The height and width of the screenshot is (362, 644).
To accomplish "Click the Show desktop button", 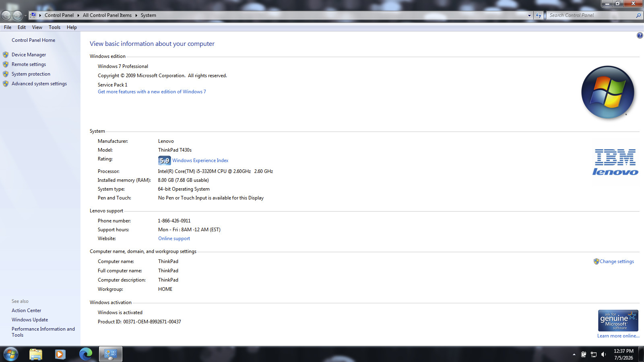I will (x=641, y=354).
